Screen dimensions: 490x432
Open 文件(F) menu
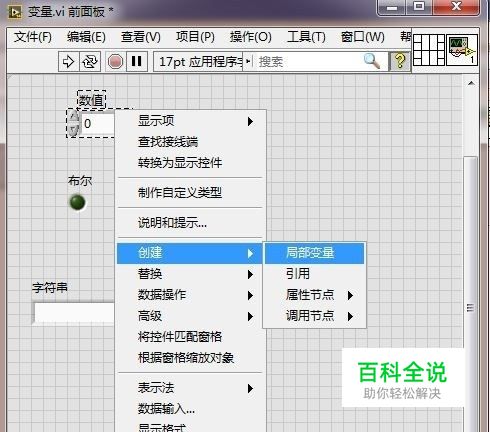[33, 37]
